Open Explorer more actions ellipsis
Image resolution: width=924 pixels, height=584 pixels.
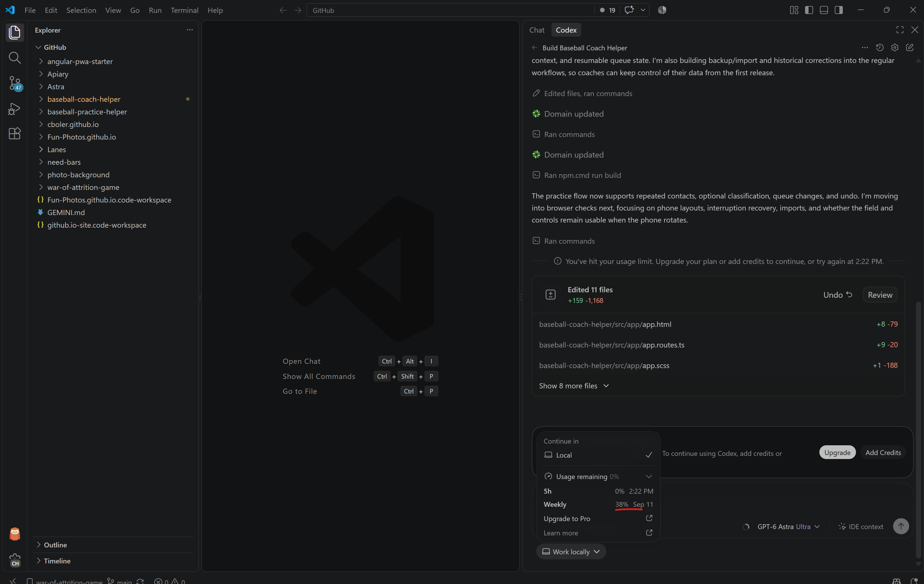point(190,30)
